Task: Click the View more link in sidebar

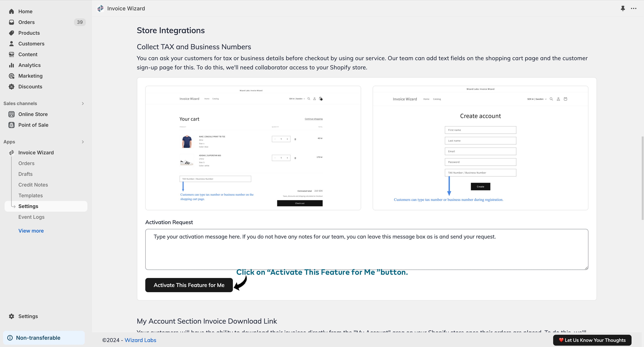Action: 31,231
